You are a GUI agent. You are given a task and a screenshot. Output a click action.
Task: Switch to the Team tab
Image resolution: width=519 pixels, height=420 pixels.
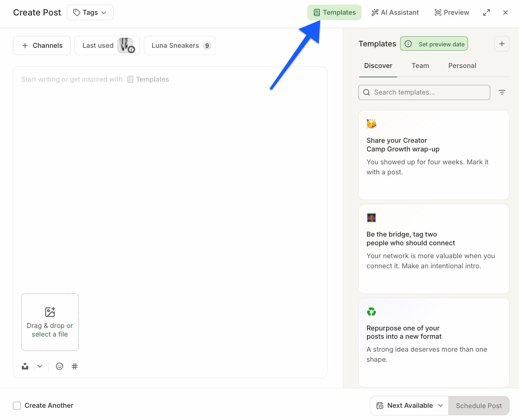pos(421,66)
